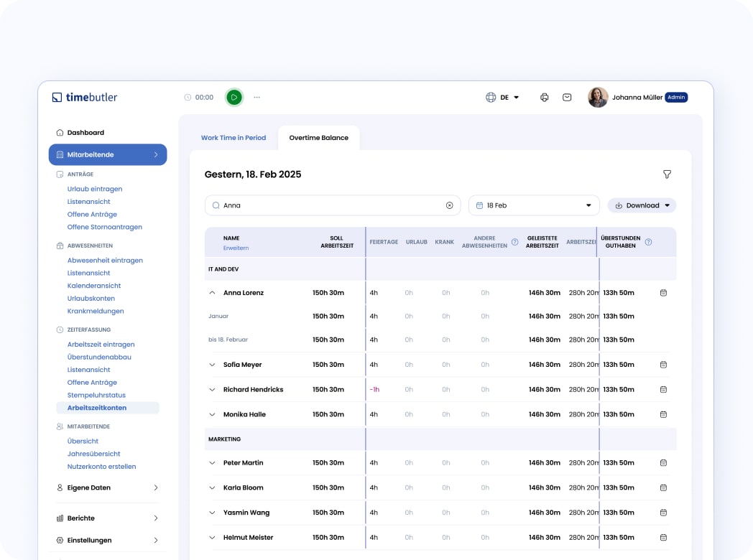Image resolution: width=753 pixels, height=560 pixels.
Task: Click into the Anna search input field
Action: (331, 205)
